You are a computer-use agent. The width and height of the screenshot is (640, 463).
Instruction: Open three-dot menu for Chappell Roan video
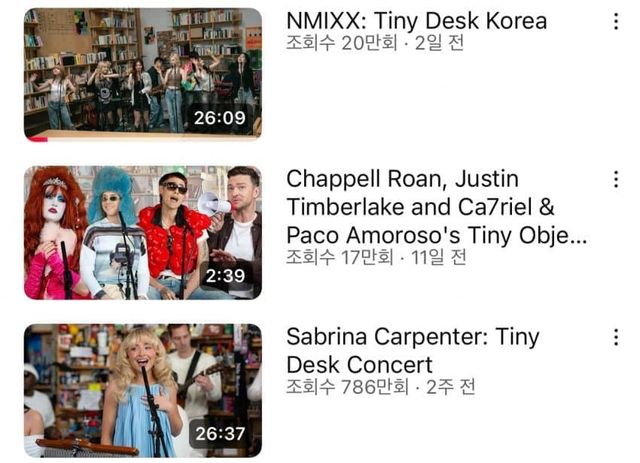point(616,179)
